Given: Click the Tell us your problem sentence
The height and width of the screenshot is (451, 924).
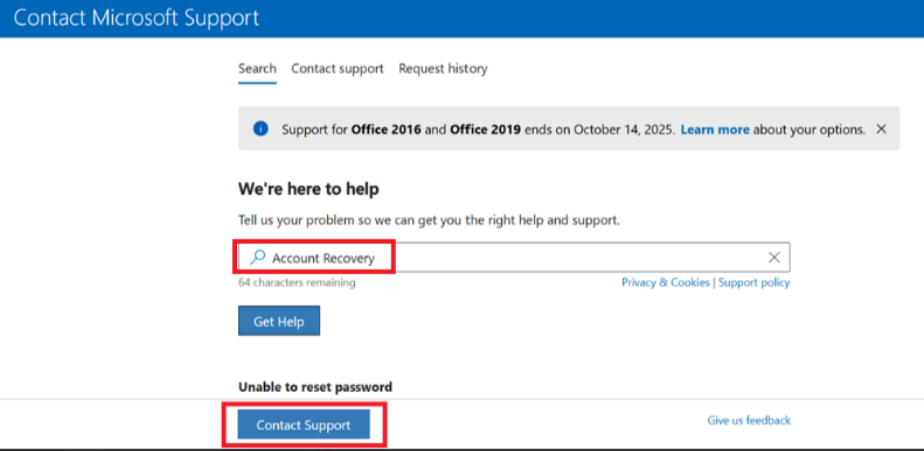Looking at the screenshot, I should (429, 221).
